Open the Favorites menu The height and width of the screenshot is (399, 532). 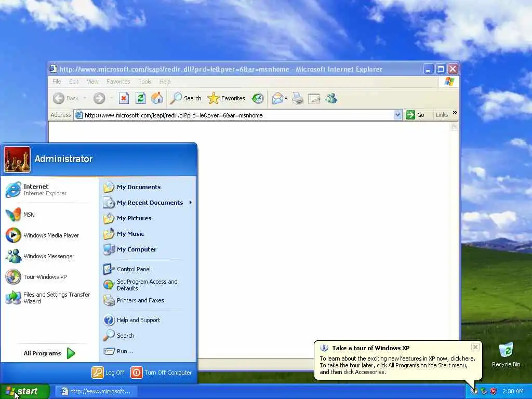pos(118,82)
